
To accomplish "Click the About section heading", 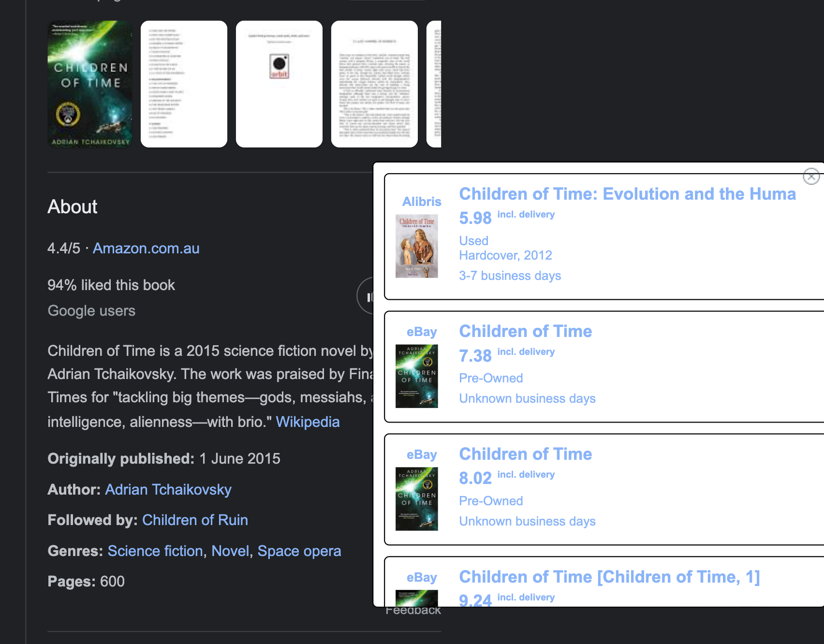I will (x=73, y=206).
